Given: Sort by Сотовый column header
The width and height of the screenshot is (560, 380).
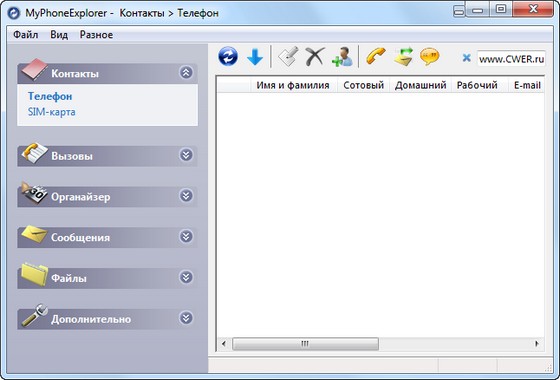Looking at the screenshot, I should [364, 85].
